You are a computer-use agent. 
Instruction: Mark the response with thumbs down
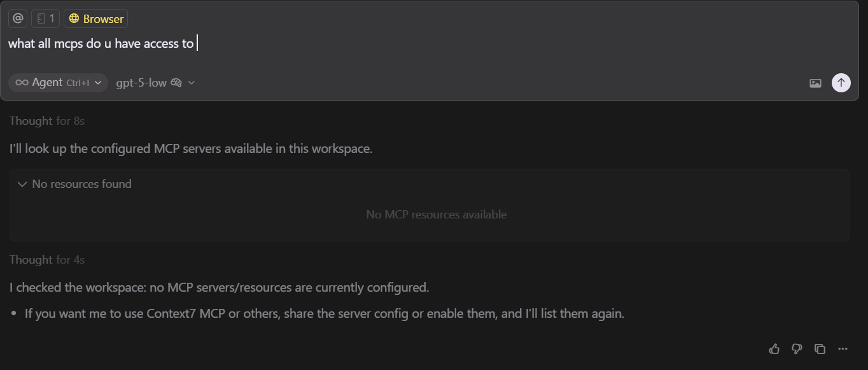click(797, 348)
